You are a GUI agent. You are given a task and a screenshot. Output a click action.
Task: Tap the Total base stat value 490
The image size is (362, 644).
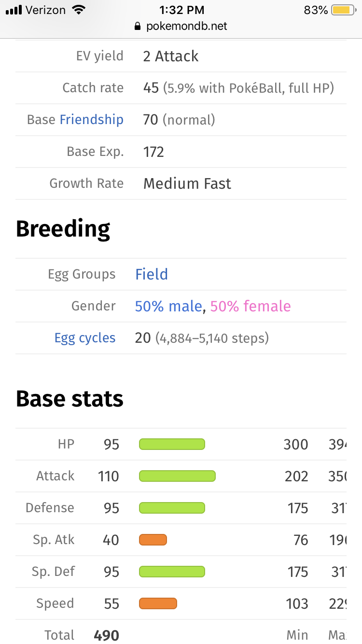tap(106, 635)
